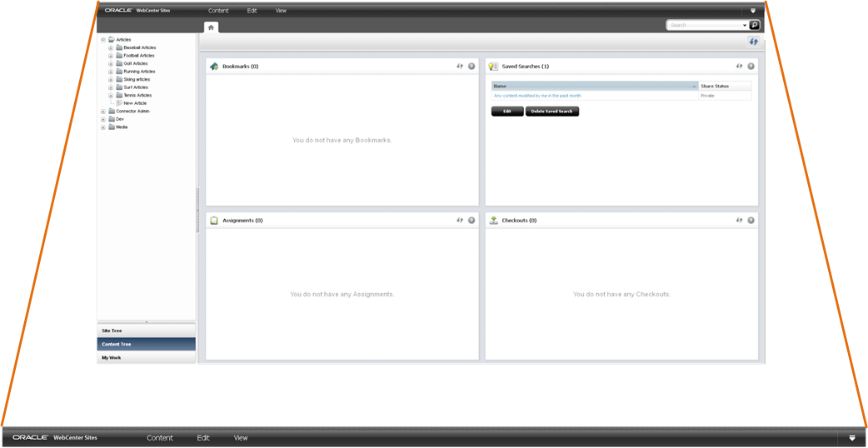Click the Delete Saved Search button

click(x=552, y=112)
